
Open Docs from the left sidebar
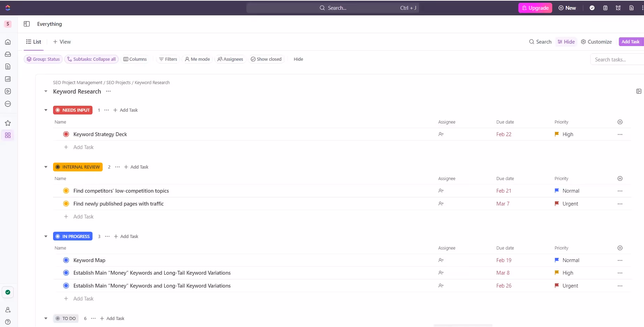click(x=8, y=66)
